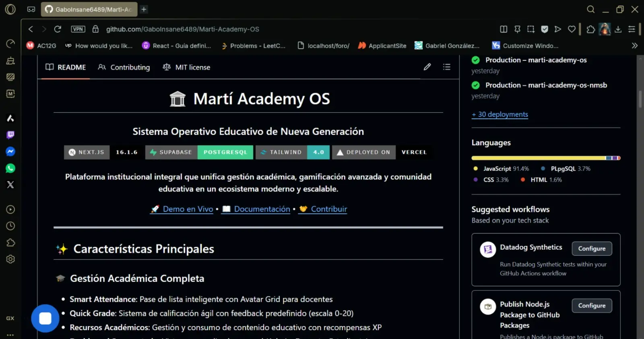Viewport: 644px width, 339px height.
Task: Click the Tailwind 4.0 badge
Action: pos(293,152)
